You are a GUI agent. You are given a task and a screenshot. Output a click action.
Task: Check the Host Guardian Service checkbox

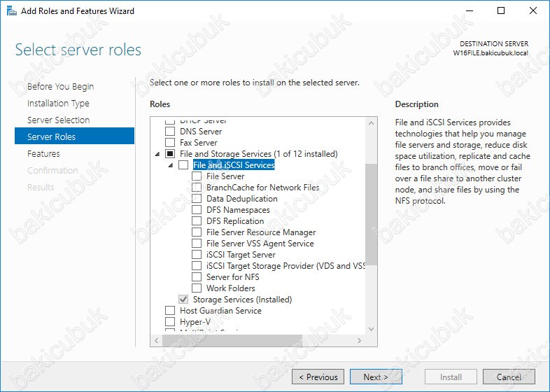[x=170, y=311]
